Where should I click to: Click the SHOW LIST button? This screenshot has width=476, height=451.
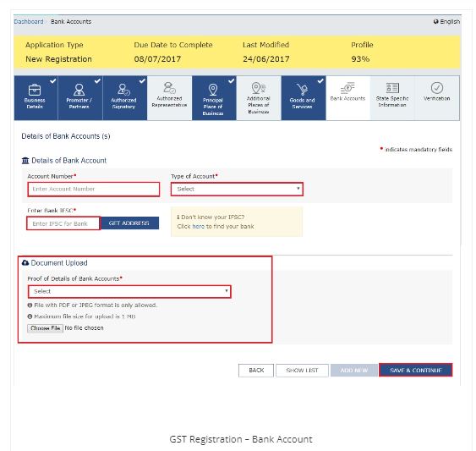point(302,371)
